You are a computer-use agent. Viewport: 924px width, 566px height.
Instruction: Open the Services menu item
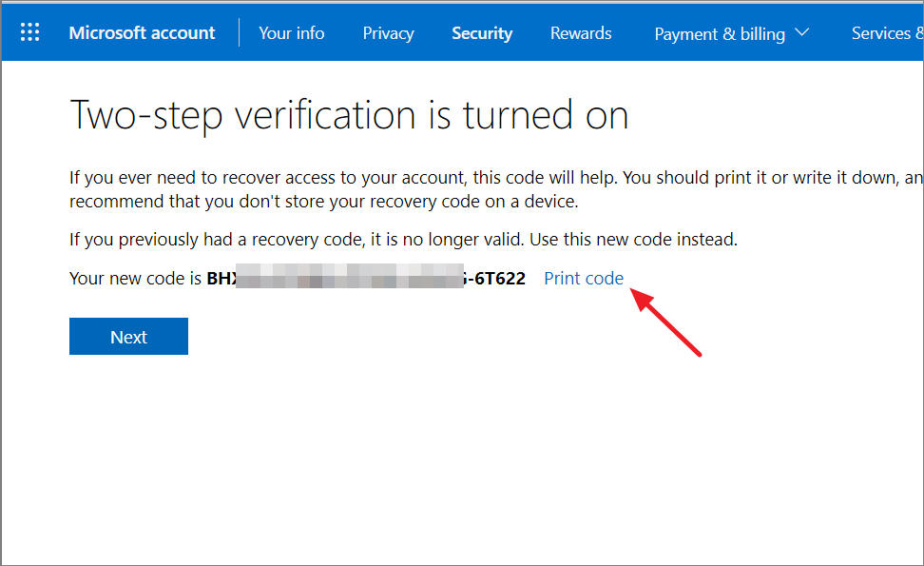pyautogui.click(x=888, y=33)
